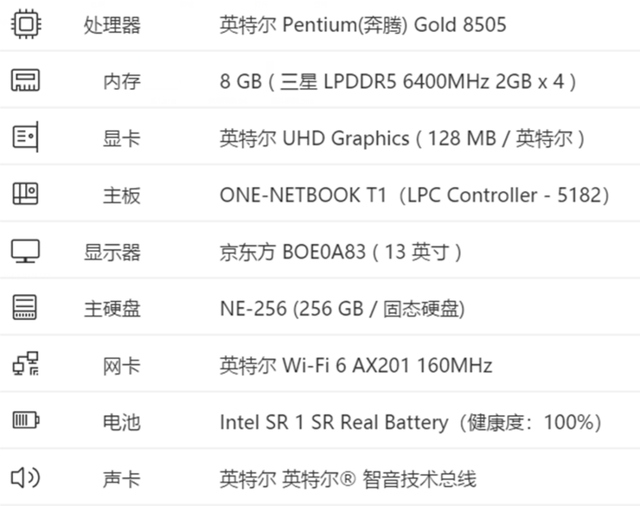
Task: Click the motherboard icon
Action: click(x=25, y=193)
